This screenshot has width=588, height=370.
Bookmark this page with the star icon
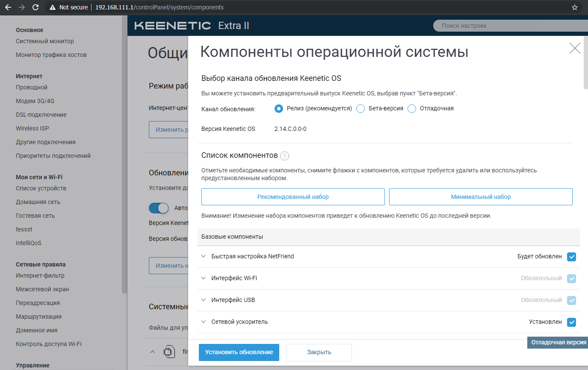pyautogui.click(x=575, y=7)
